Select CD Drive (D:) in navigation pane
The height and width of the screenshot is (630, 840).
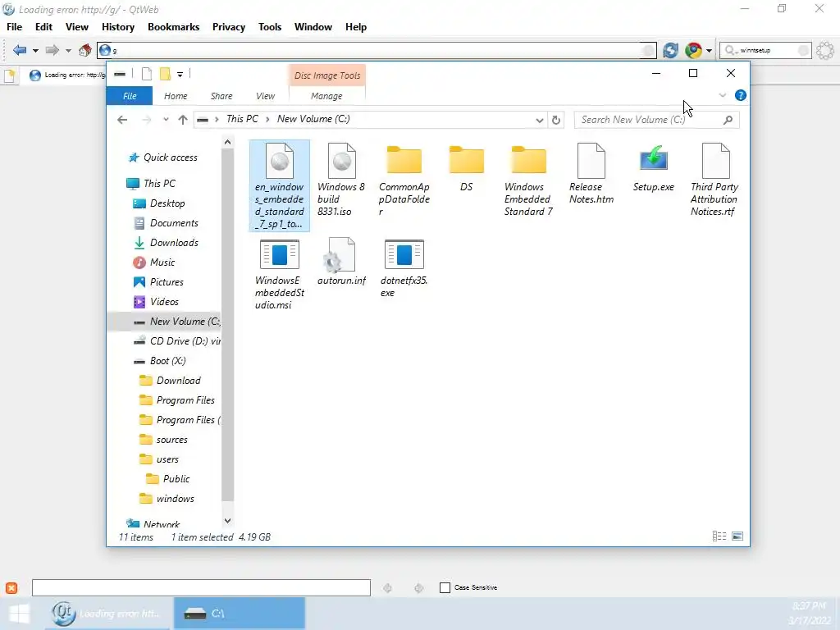(x=177, y=341)
